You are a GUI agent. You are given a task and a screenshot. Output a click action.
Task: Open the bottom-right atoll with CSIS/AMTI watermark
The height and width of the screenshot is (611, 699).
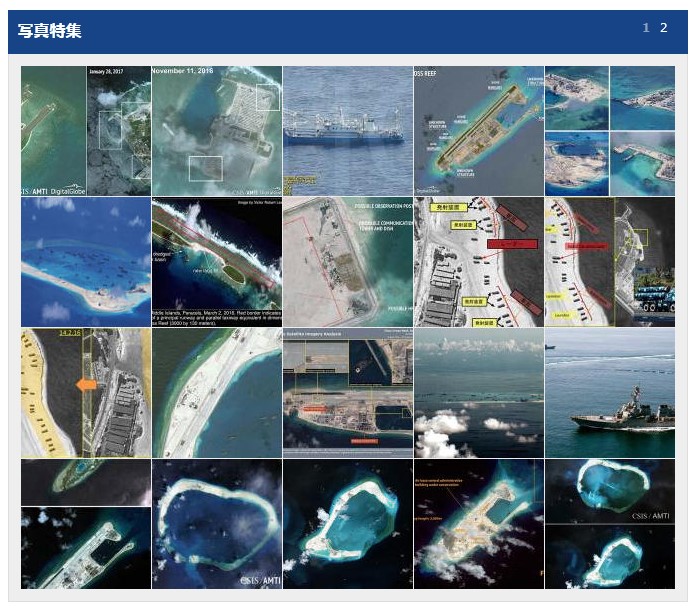tap(609, 491)
